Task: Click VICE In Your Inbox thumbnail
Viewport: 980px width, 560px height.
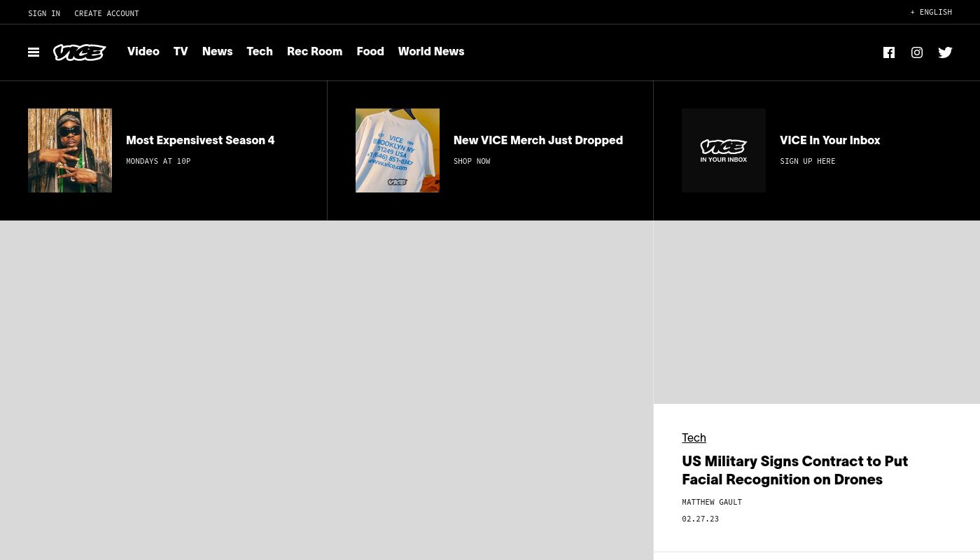Action: tap(724, 150)
